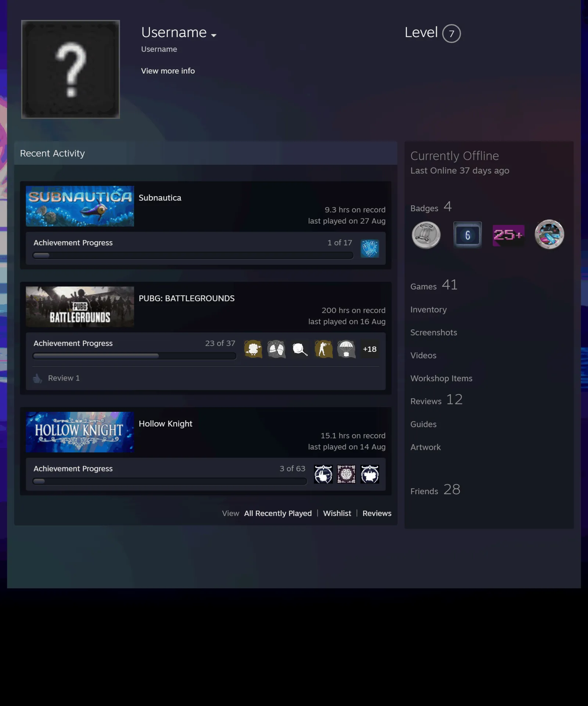588x706 pixels.
Task: Open Workshop Items in the sidebar
Action: pyautogui.click(x=441, y=378)
